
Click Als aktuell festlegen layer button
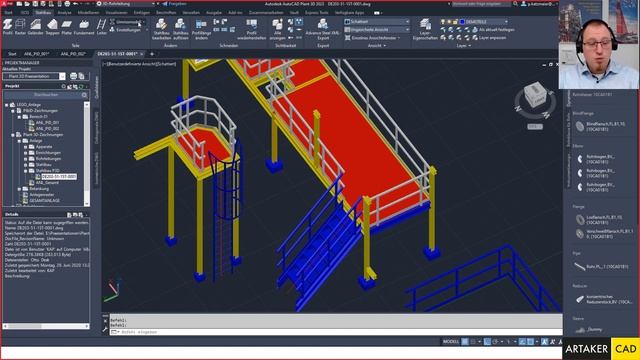(493, 30)
